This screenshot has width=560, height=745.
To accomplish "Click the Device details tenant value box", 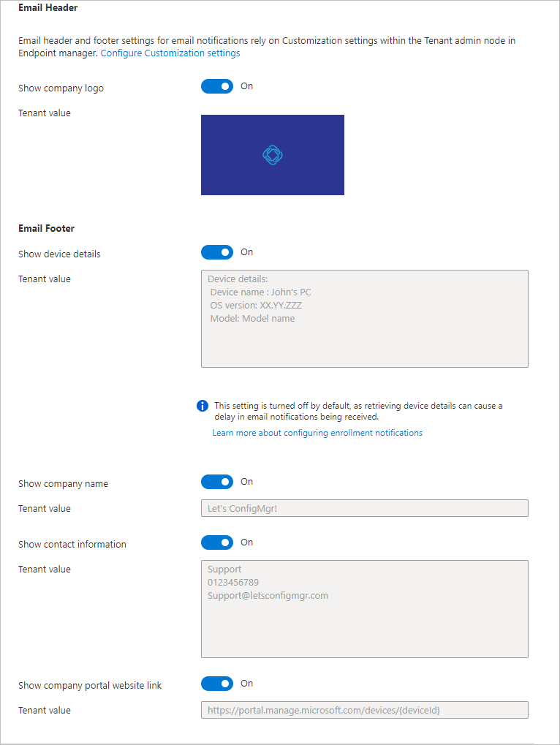I will point(365,319).
